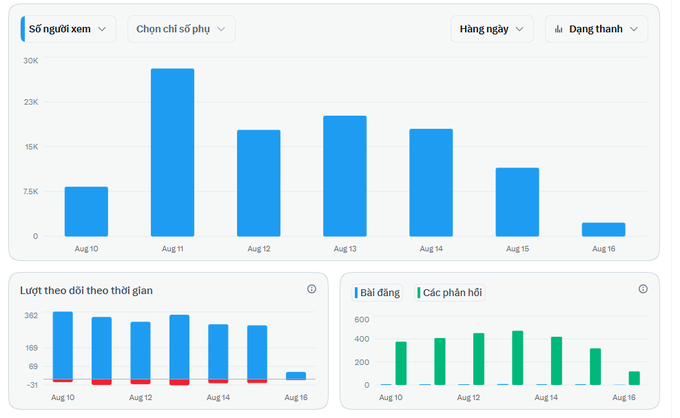
Task: Open the Số người xem metric dropdown
Action: tap(69, 29)
